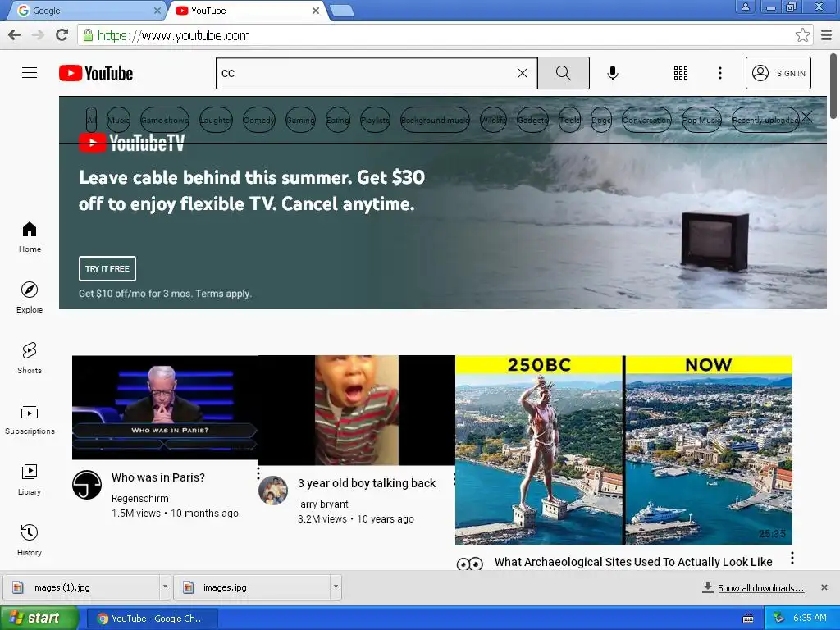840x630 pixels.
Task: Clear the search box text
Action: coord(523,73)
